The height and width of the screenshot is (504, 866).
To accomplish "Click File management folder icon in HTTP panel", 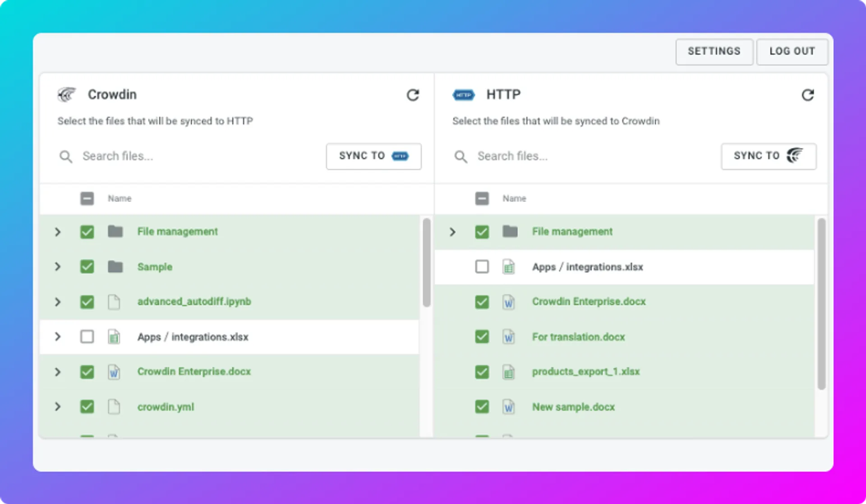I will (510, 232).
